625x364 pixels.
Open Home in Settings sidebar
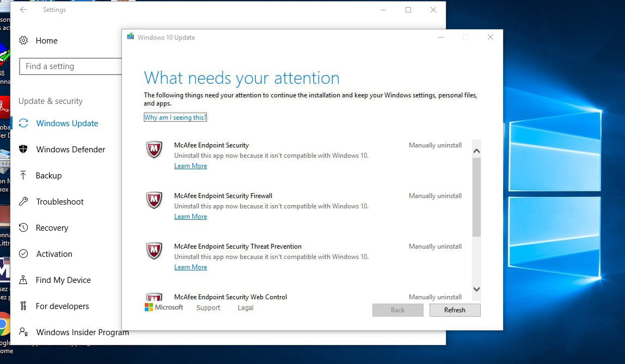pyautogui.click(x=46, y=41)
